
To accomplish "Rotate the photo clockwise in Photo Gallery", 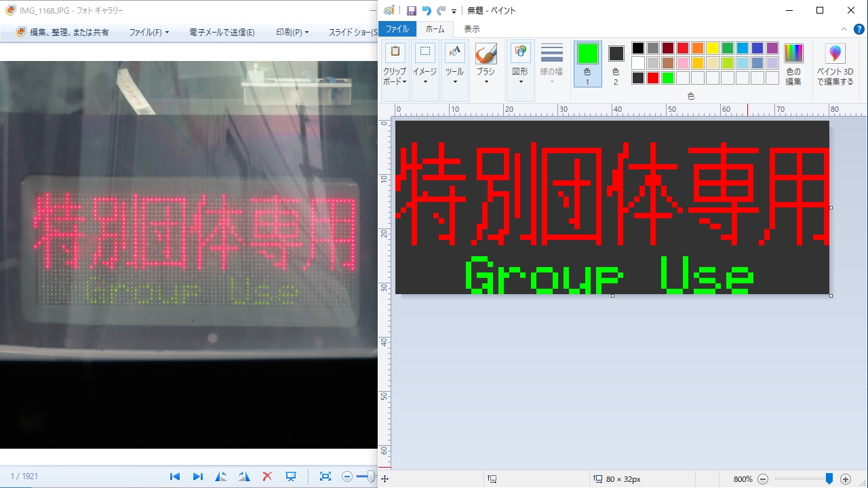I will (x=244, y=476).
